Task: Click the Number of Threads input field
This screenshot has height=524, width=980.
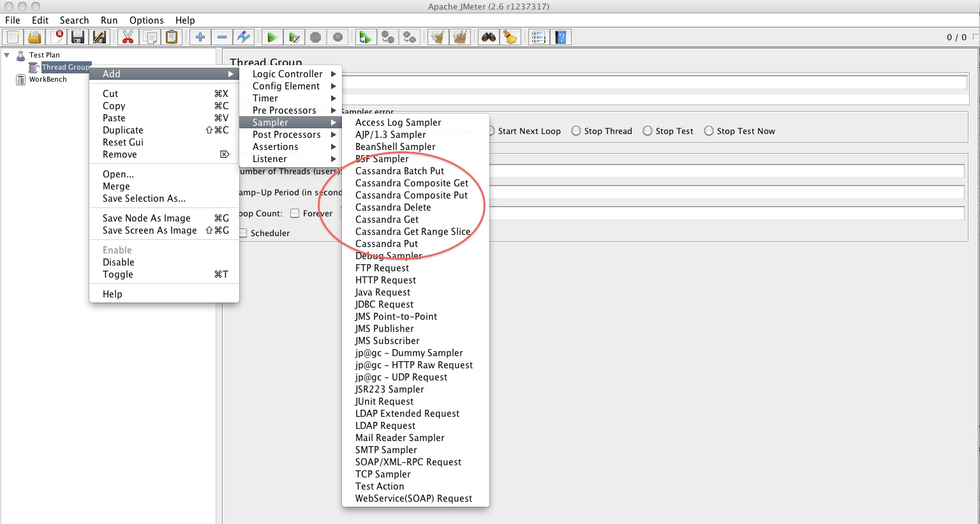Action: [x=726, y=171]
